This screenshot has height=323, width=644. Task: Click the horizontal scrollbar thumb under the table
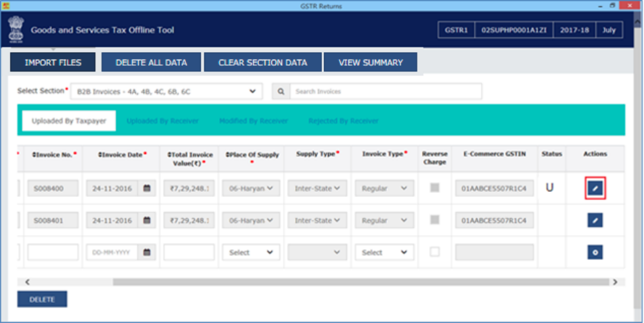(x=361, y=282)
